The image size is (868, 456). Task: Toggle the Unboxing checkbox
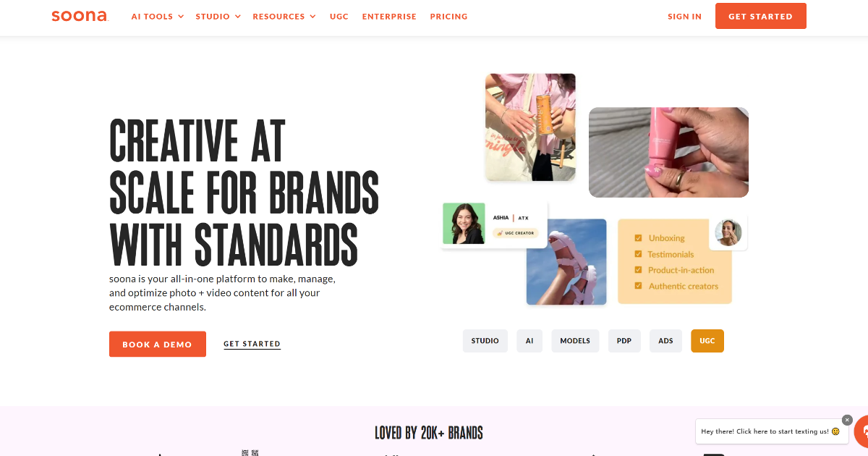[639, 238]
